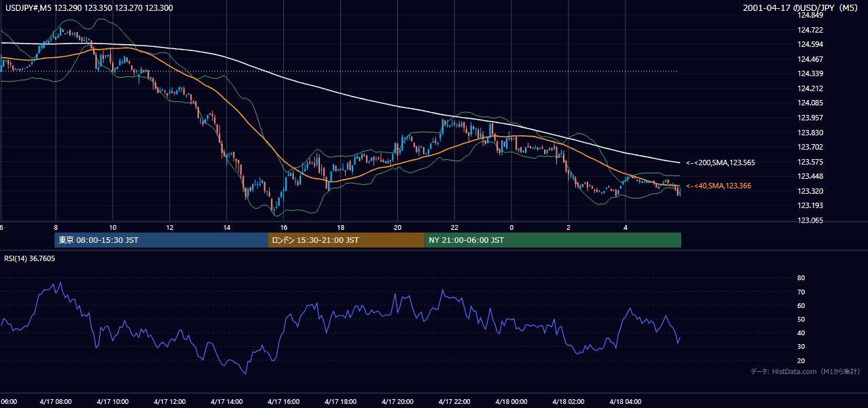Click RSI axis level 80
The width and height of the screenshot is (868, 408).
click(x=801, y=278)
